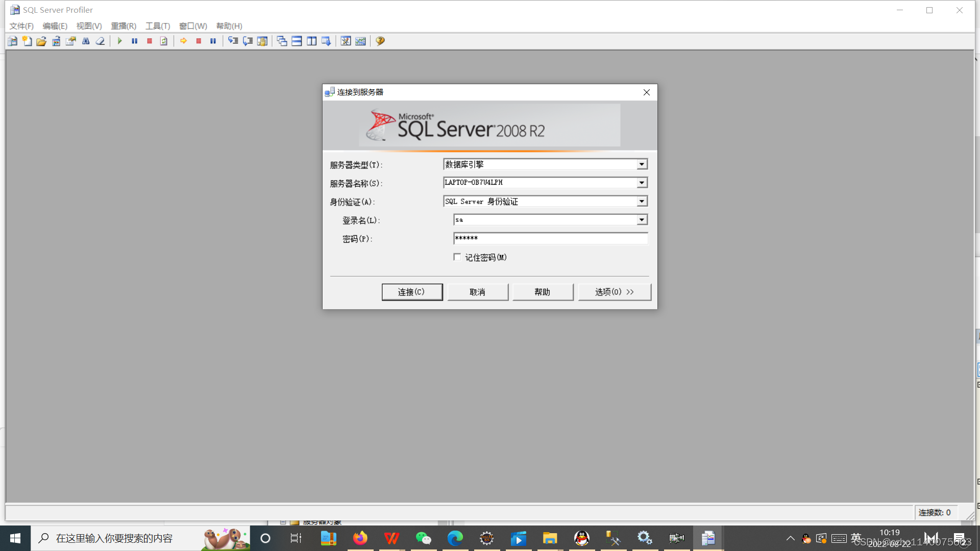Open the 文件(F) menu
The height and width of the screenshot is (551, 980).
point(21,26)
